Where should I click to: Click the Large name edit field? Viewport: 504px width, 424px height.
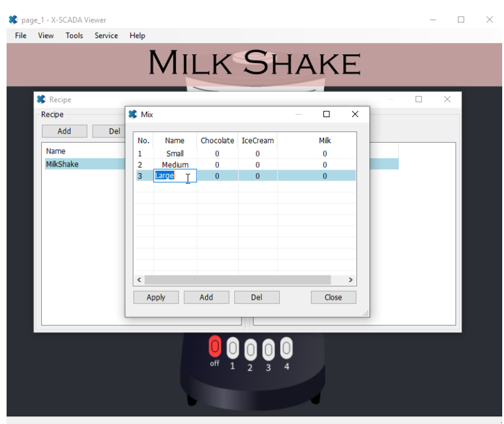coord(175,176)
